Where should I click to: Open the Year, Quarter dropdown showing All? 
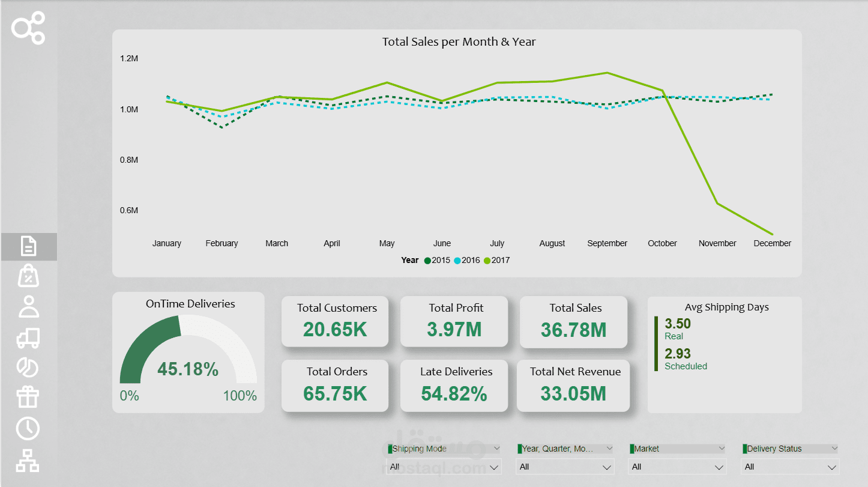tap(565, 467)
